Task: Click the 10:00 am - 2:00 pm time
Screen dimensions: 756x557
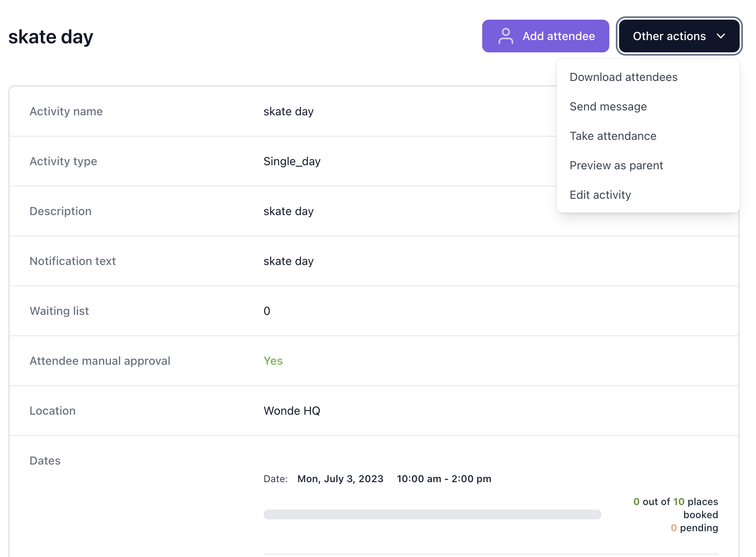Action: 444,478
